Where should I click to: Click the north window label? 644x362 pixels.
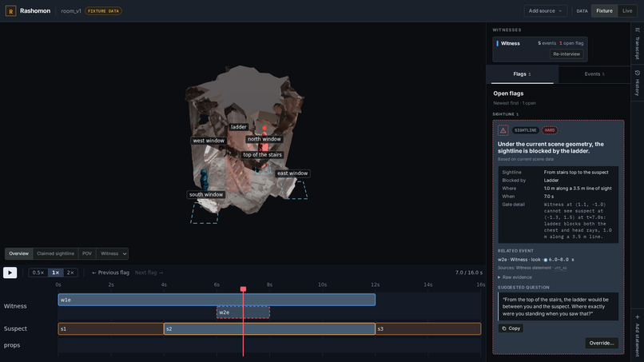pyautogui.click(x=264, y=139)
